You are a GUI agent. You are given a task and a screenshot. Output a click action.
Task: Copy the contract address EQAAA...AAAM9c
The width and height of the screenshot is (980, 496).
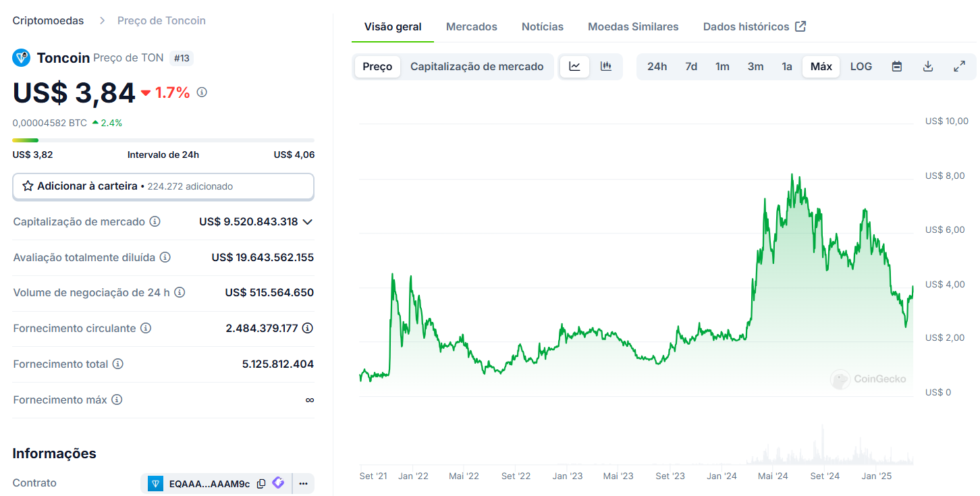[x=261, y=484]
